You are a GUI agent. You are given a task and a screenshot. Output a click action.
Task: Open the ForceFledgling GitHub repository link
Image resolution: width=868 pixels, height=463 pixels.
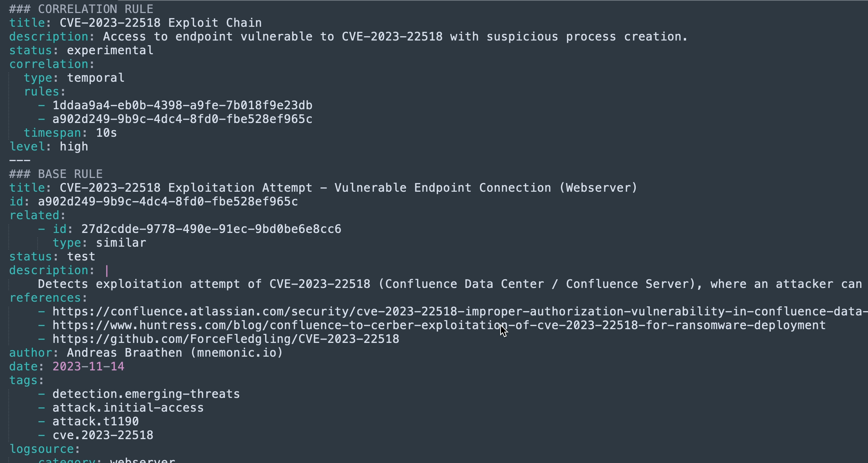coord(226,339)
